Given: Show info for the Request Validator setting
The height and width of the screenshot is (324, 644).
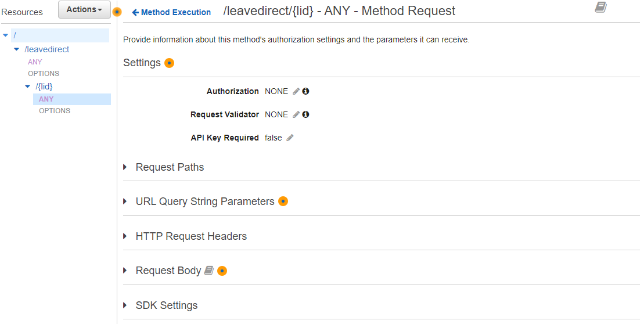Looking at the screenshot, I should [x=305, y=114].
